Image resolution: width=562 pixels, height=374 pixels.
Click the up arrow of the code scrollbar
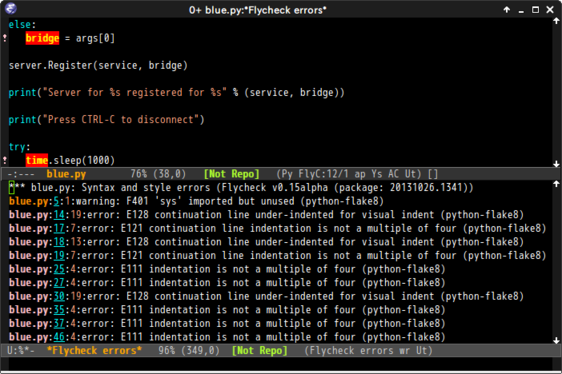pyautogui.click(x=556, y=21)
